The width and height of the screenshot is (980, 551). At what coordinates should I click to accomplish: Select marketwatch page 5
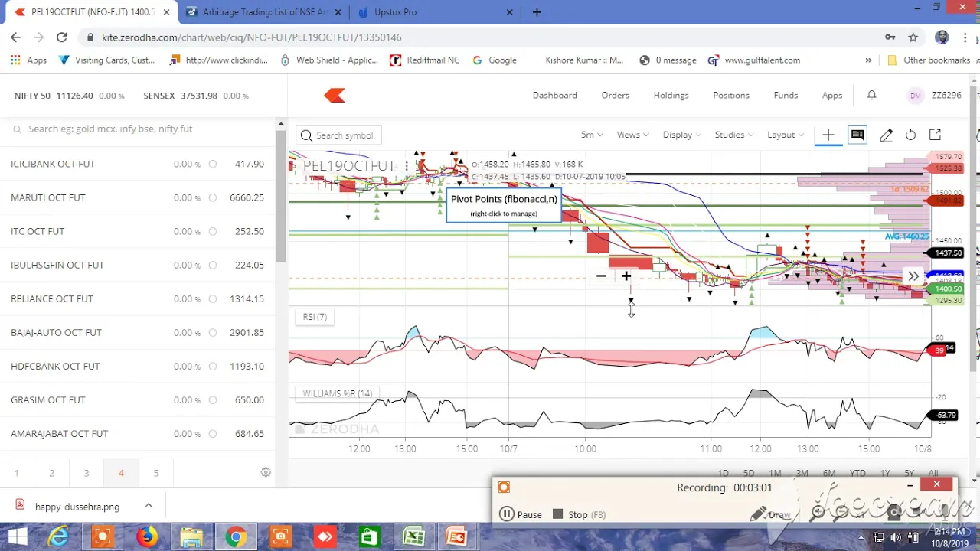click(x=155, y=473)
